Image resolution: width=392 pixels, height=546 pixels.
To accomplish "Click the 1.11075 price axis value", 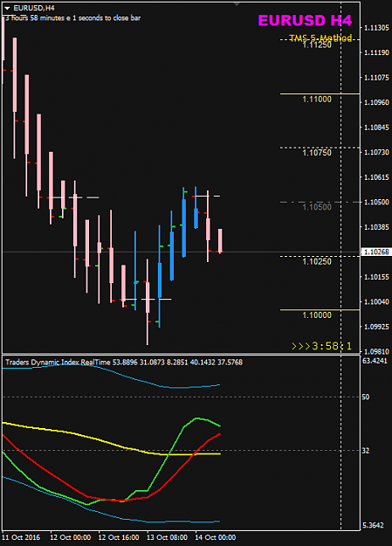I will tap(376, 78).
